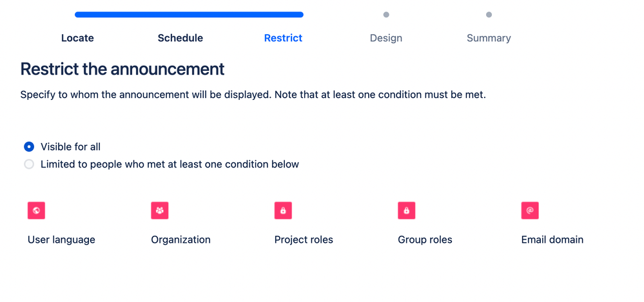Open the Restrict step tab
644x302 pixels.
pyautogui.click(x=283, y=38)
